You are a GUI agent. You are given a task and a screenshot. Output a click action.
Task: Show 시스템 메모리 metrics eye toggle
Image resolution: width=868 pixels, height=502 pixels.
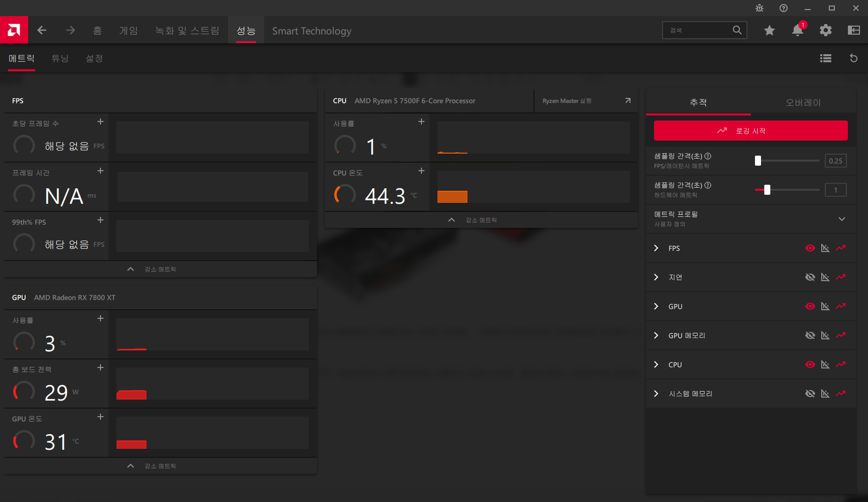(x=810, y=394)
